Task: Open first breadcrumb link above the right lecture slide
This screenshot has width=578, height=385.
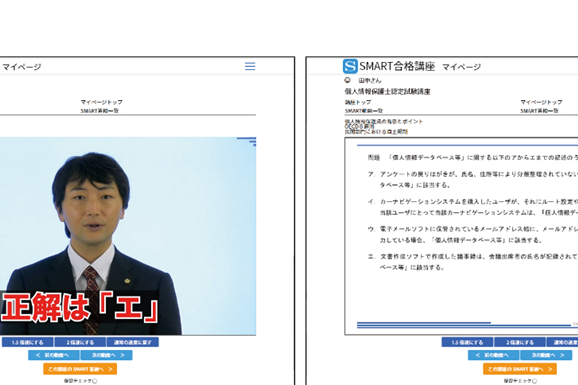Action: point(384,121)
